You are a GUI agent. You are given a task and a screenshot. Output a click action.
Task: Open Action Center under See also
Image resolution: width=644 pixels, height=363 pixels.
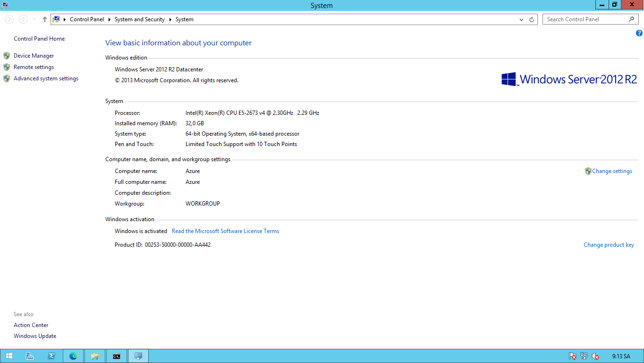31,325
